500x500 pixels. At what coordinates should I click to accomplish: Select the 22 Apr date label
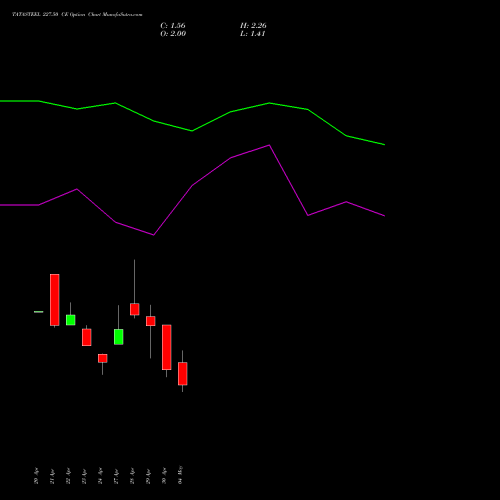68,476
